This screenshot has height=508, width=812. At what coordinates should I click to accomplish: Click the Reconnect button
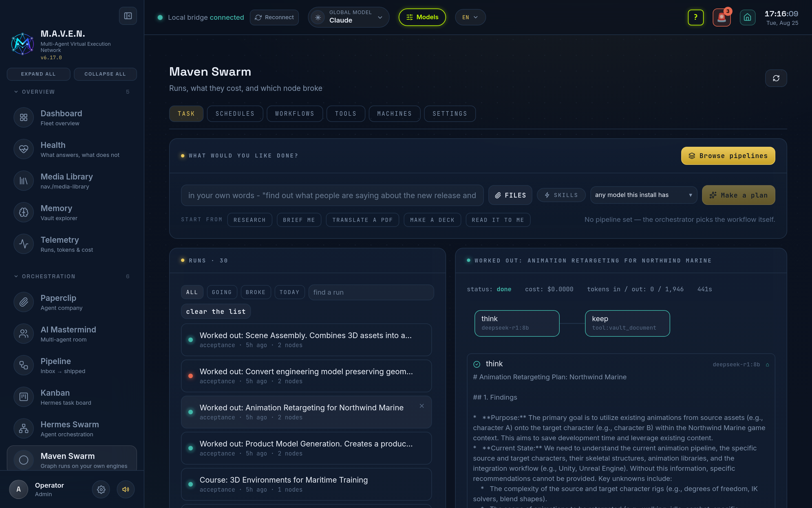click(274, 17)
